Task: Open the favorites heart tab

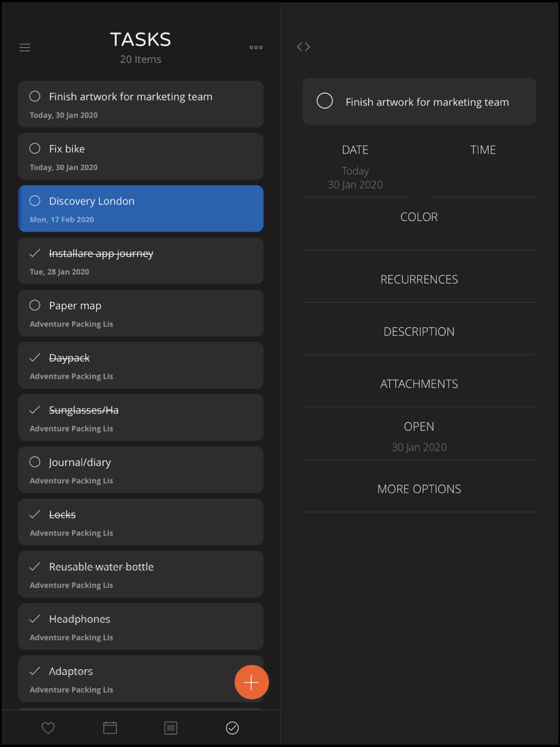Action: 48,727
